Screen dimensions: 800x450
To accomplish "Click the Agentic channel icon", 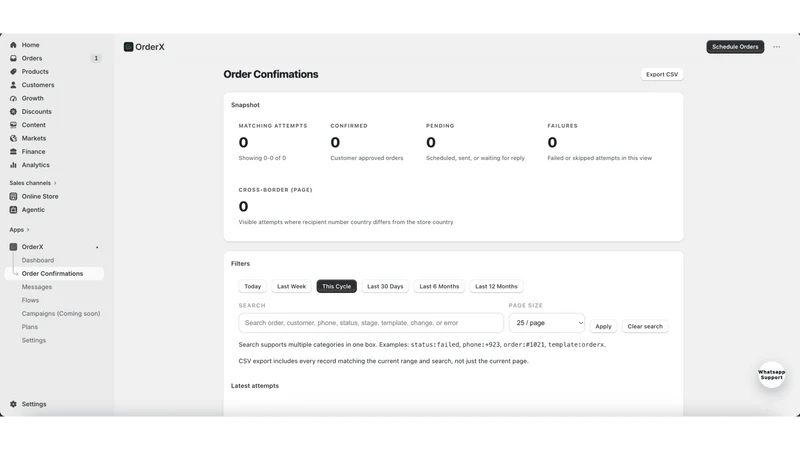I will 13,210.
